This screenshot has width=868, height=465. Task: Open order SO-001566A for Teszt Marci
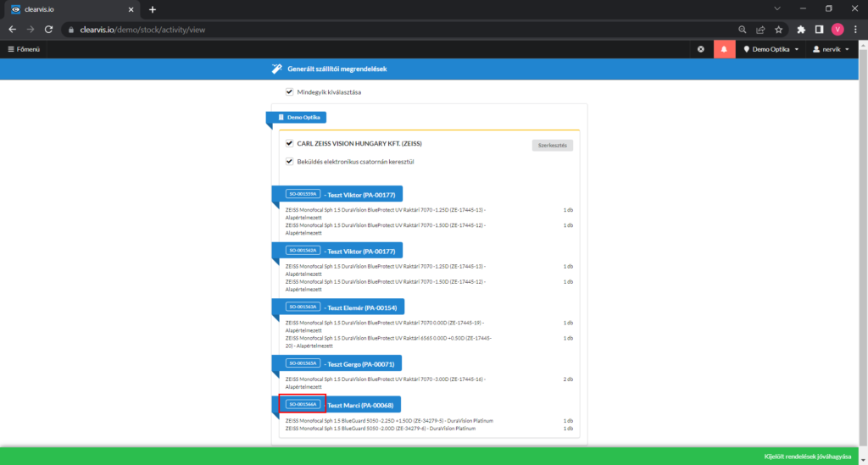(302, 405)
